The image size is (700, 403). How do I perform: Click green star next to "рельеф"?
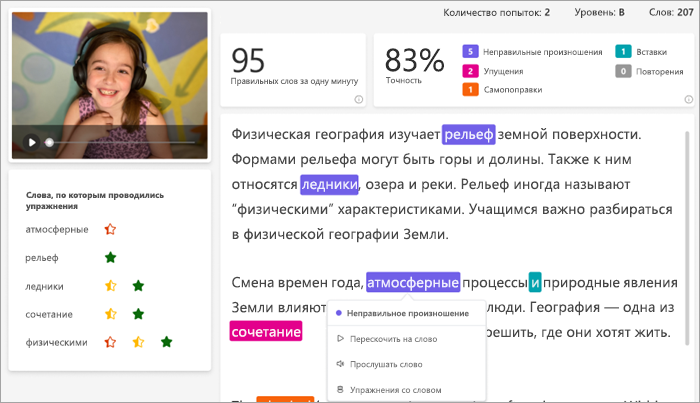pos(110,258)
